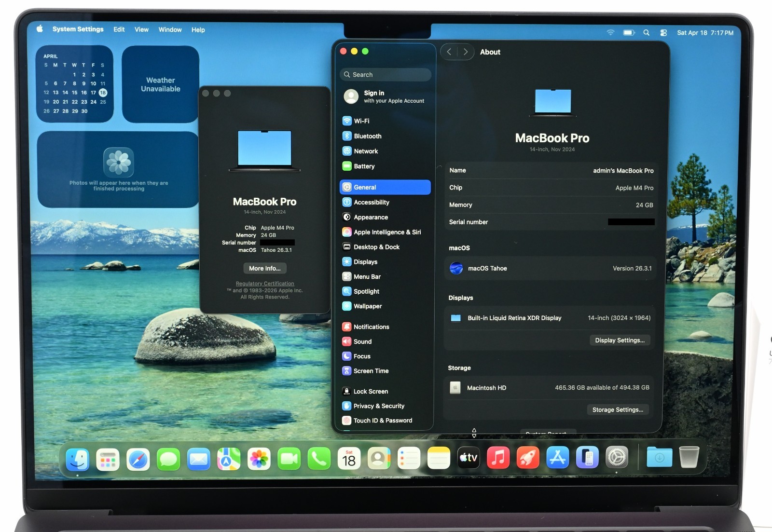Show Wi-Fi status in menu bar
Screen dimensions: 772x532
(610, 32)
